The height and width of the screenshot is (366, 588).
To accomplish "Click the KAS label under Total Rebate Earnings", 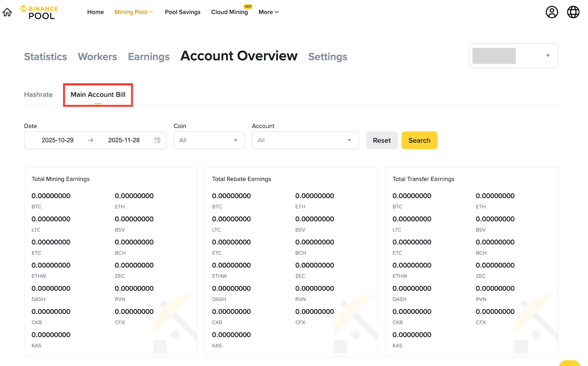I will [x=217, y=345].
